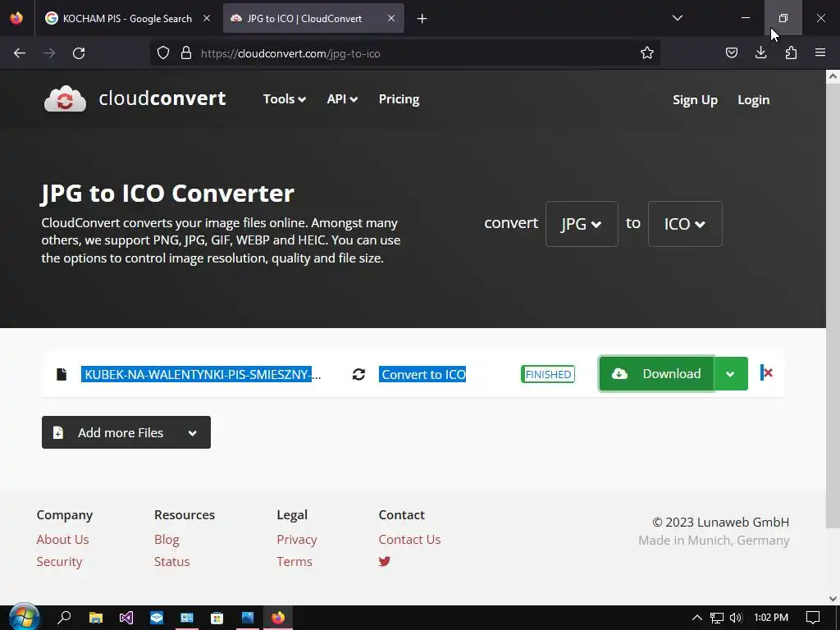This screenshot has width=840, height=630.
Task: Open the Contact Us link
Action: click(x=410, y=540)
